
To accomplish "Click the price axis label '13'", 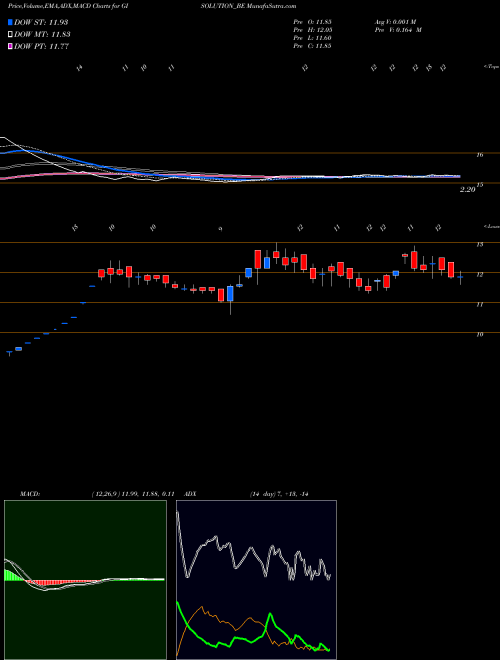I will pyautogui.click(x=479, y=245).
